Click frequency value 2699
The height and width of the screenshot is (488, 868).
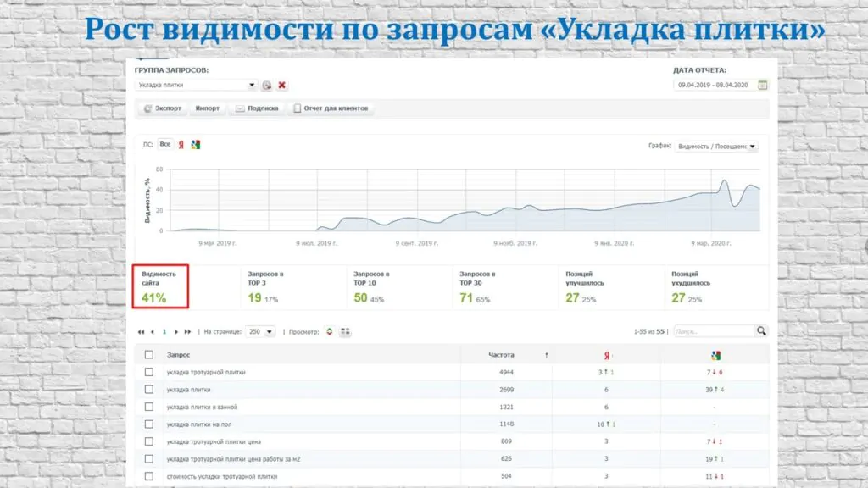tap(507, 390)
